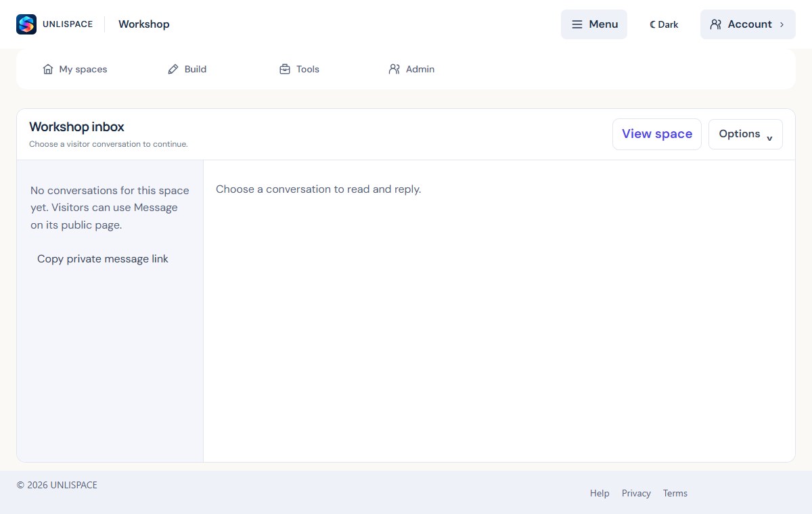Open the Options dropdown
The width and height of the screenshot is (812, 514).
click(746, 134)
